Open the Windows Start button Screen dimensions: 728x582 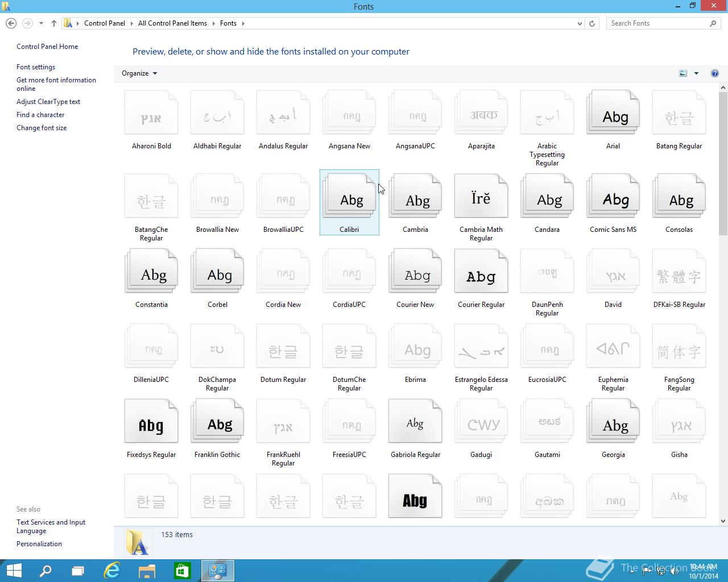pyautogui.click(x=14, y=571)
